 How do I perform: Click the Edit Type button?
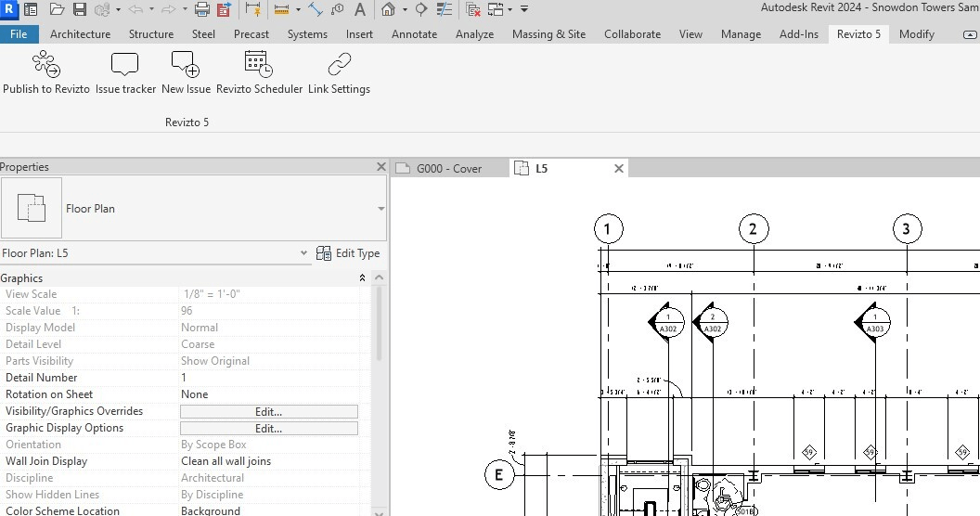pyautogui.click(x=348, y=253)
